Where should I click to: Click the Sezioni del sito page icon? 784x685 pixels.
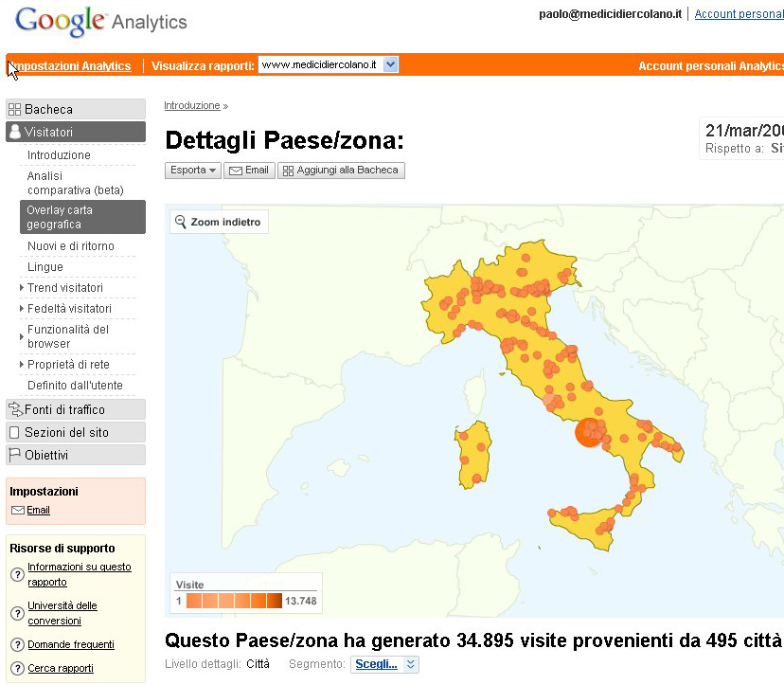point(14,432)
